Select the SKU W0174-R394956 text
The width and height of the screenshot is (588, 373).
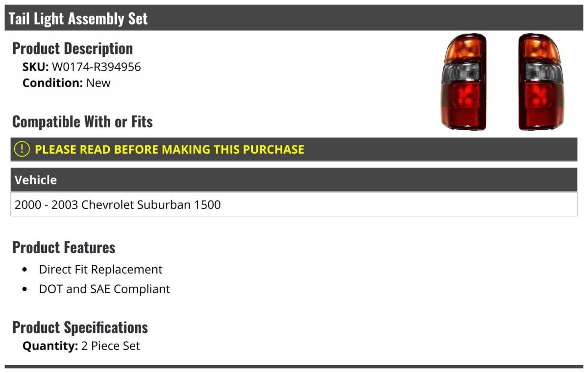click(x=82, y=67)
